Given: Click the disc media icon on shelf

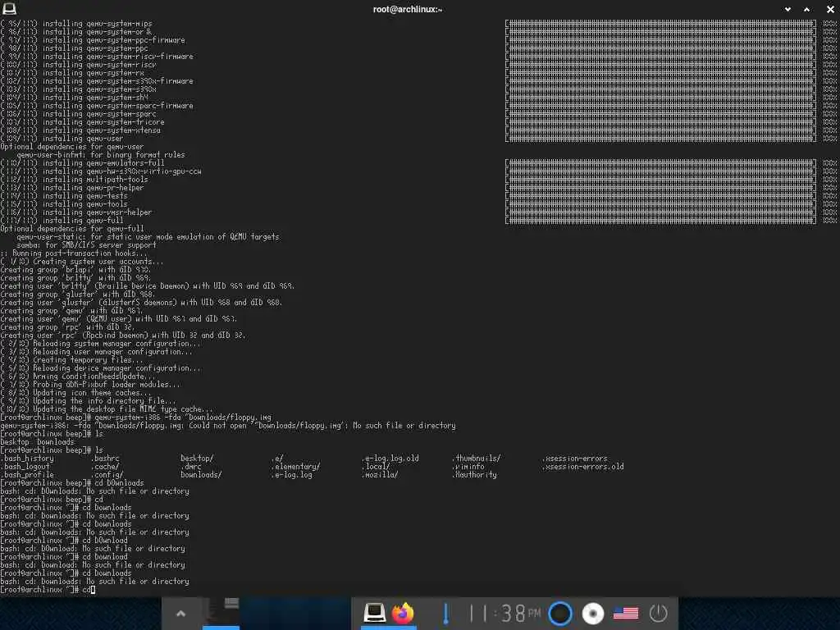Looking at the screenshot, I should pos(592,614).
